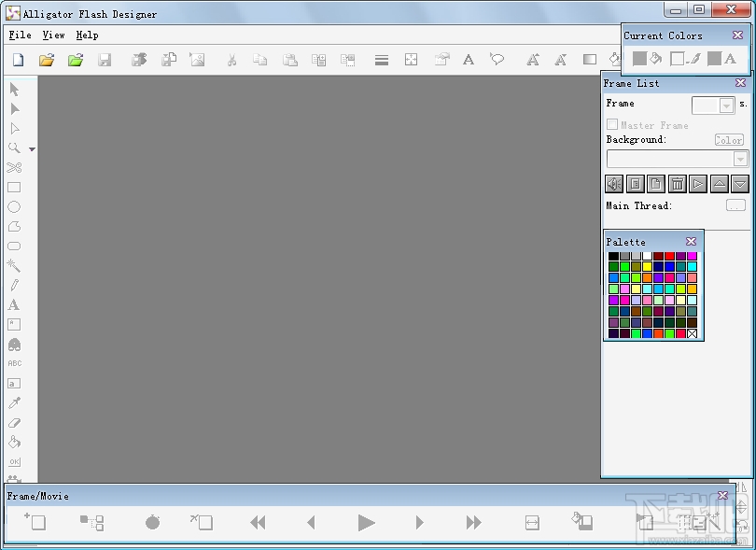Click the Save floppy disk icon
Image resolution: width=756 pixels, height=550 pixels.
[105, 60]
